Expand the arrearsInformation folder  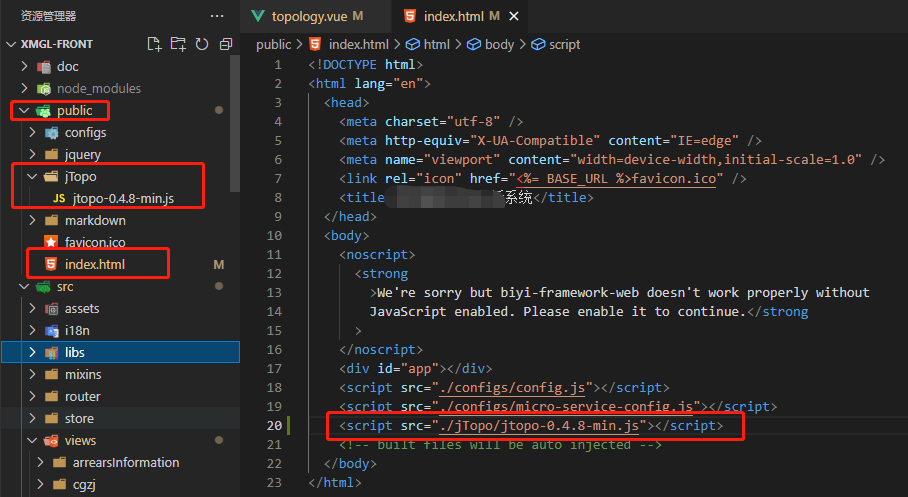pos(40,462)
